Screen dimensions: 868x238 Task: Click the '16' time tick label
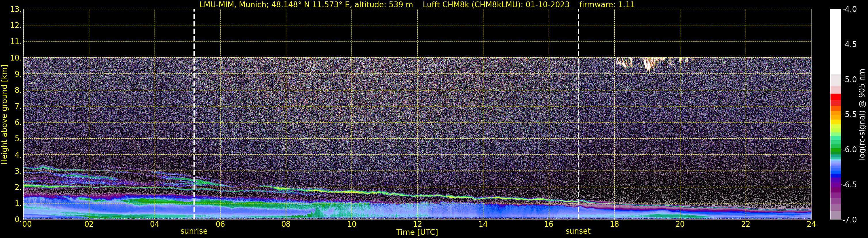(548, 224)
